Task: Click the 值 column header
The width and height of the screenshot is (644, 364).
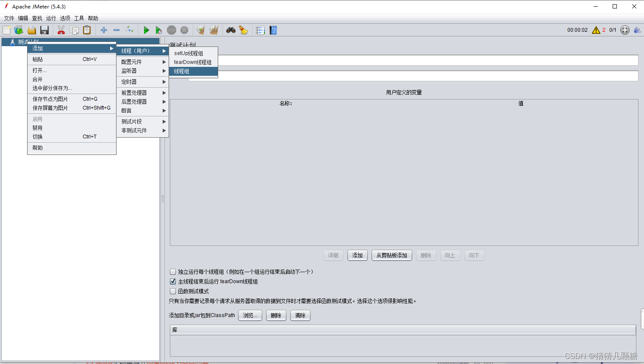Action: click(521, 103)
